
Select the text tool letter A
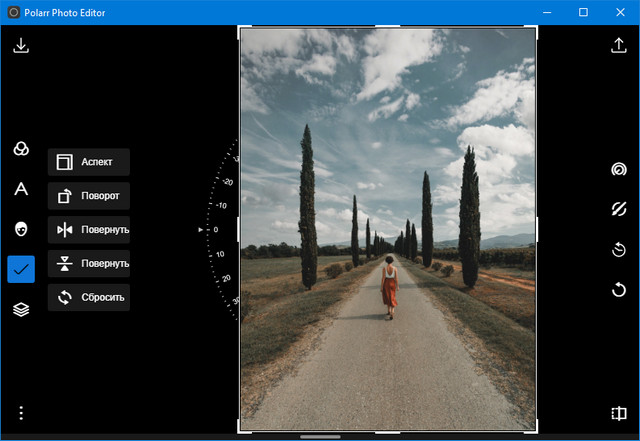[x=21, y=189]
